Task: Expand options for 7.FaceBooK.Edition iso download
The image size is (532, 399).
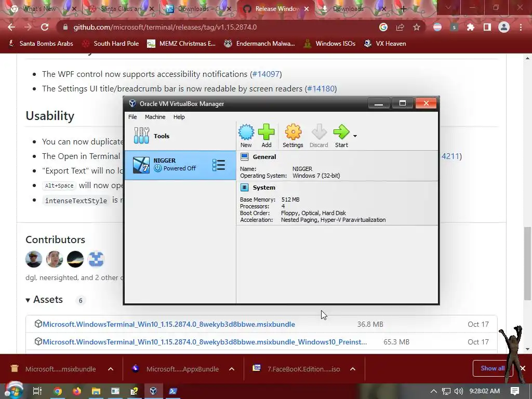Action: coord(353,369)
